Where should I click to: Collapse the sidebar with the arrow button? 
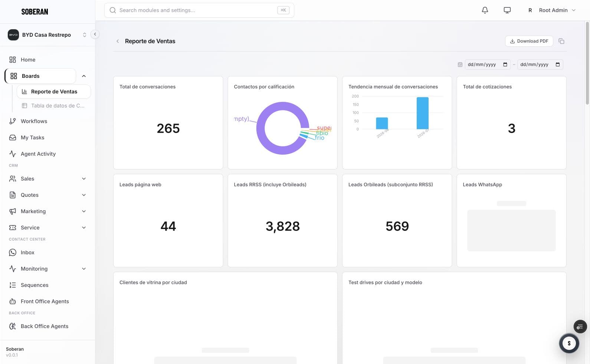point(95,34)
